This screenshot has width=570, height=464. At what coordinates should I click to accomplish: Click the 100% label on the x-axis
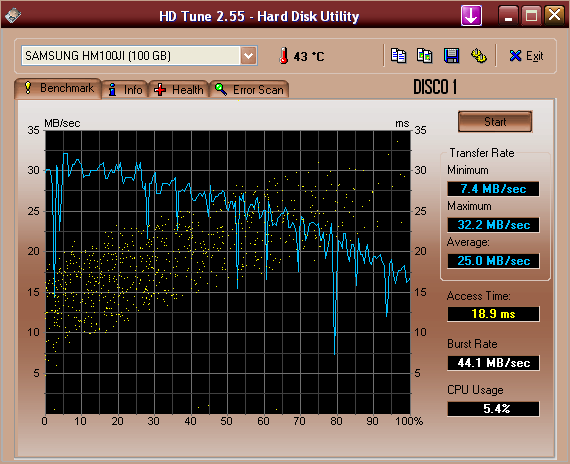click(409, 421)
